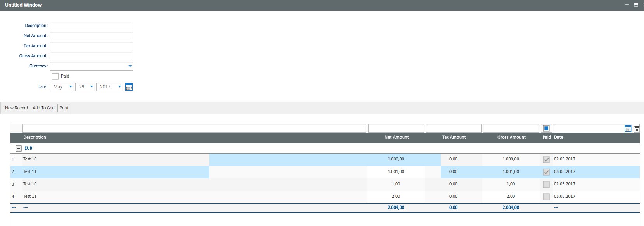Click total net amount 2.004,00 in footer
Screen dimensions: 644x226
click(x=396, y=208)
